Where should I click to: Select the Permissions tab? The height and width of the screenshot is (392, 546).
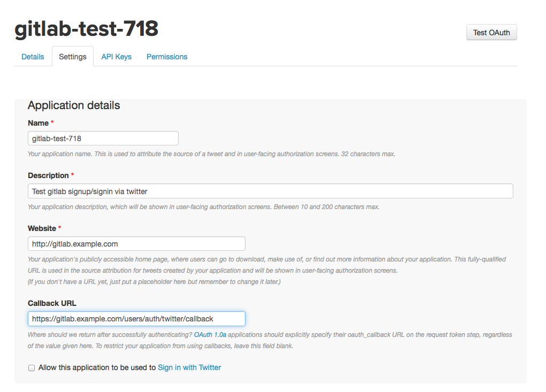pyautogui.click(x=166, y=56)
